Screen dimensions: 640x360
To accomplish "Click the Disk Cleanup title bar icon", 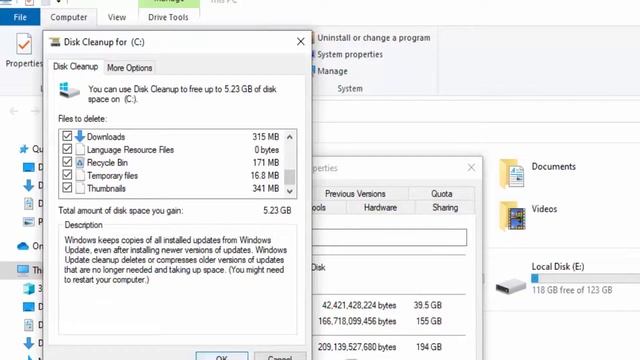I will (x=55, y=42).
